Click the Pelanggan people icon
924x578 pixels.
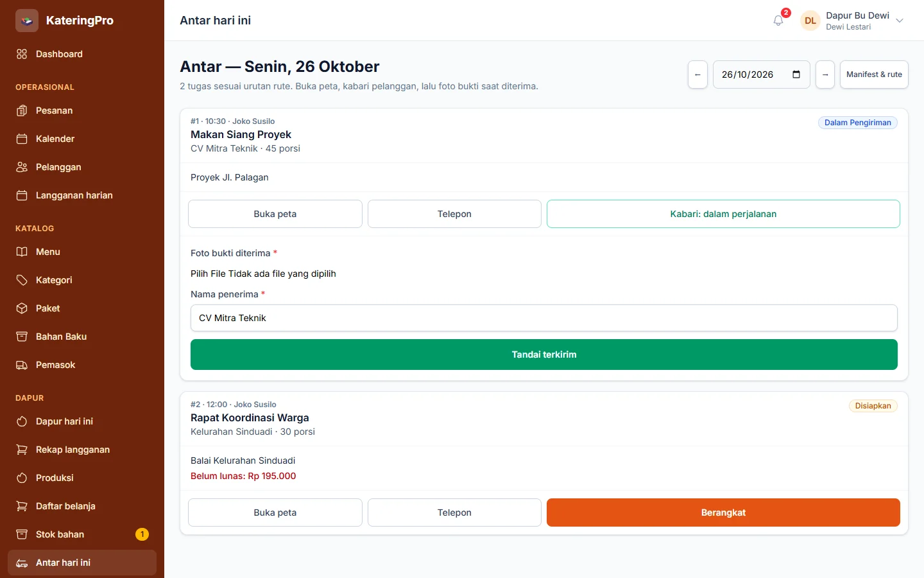[22, 167]
